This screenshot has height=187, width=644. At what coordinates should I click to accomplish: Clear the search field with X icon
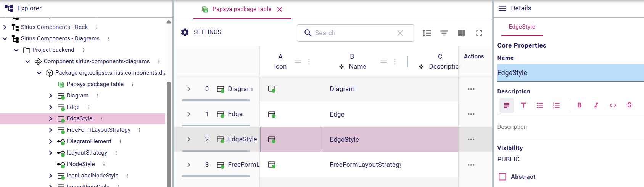coord(400,33)
